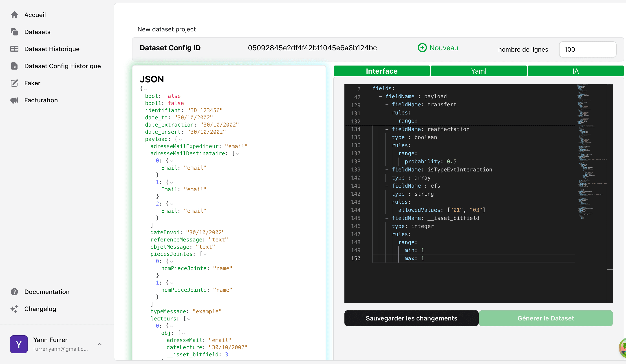Click the Dataset Historique table icon

coord(14,49)
